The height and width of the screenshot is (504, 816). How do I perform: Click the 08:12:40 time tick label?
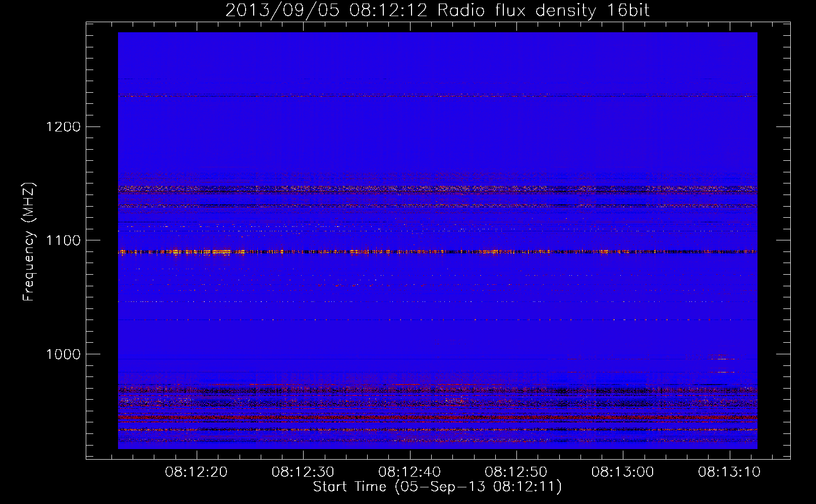pos(410,472)
